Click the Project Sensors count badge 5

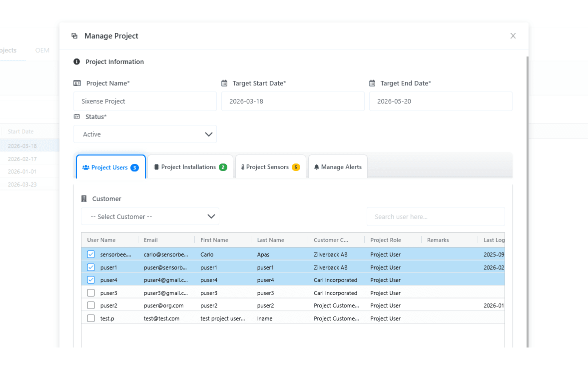[296, 167]
